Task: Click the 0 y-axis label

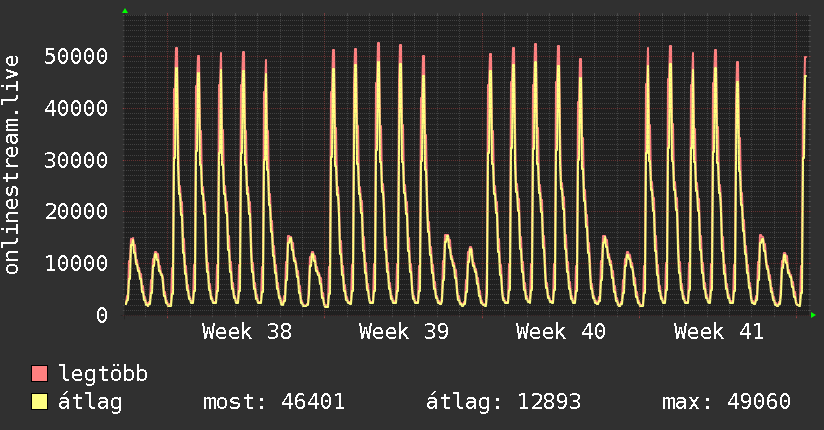Action: (x=102, y=315)
